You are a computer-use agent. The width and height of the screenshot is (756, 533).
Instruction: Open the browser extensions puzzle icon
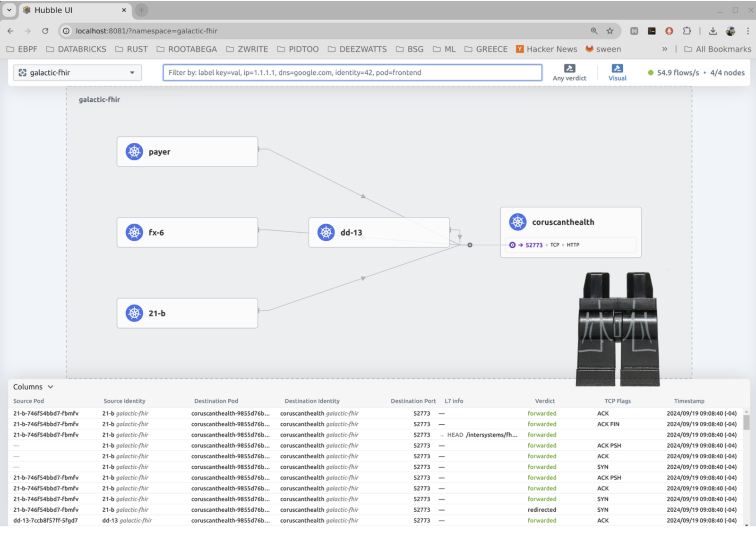pyautogui.click(x=687, y=31)
